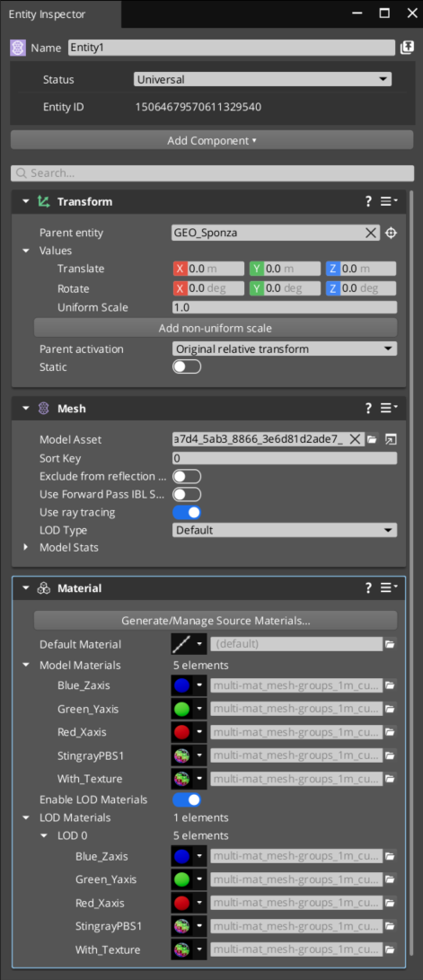Click the Add non-uniform scale button
This screenshot has height=980, width=423.
coord(216,328)
